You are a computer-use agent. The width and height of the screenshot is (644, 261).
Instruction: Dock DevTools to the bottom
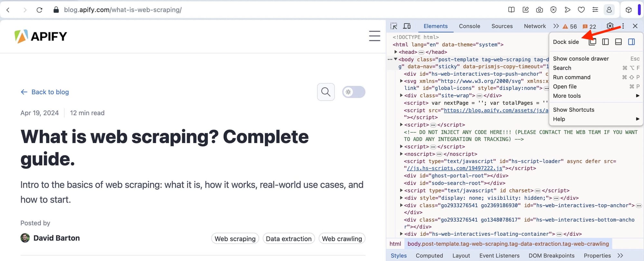pos(618,42)
